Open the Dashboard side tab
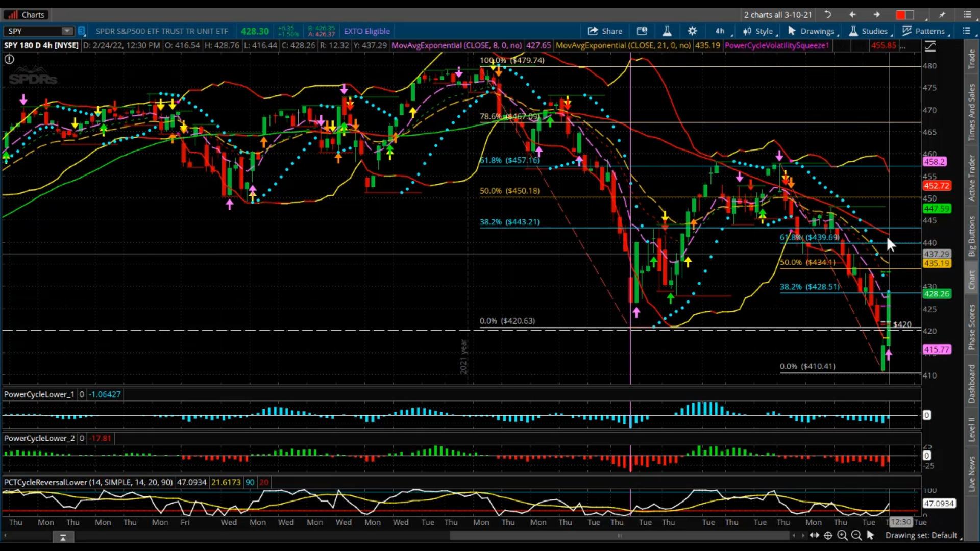Screen dimensions: 980x551 tap(971, 384)
